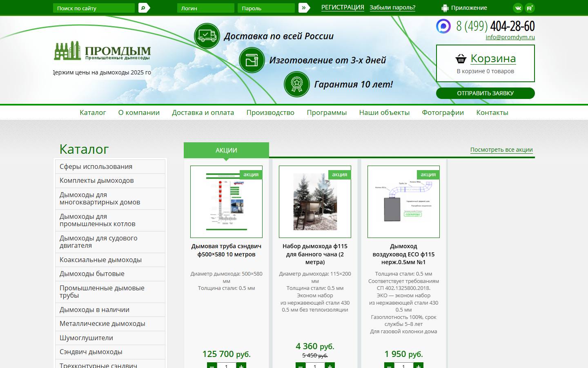Open the Фотографии menu item
The image size is (588, 368).
click(x=443, y=112)
